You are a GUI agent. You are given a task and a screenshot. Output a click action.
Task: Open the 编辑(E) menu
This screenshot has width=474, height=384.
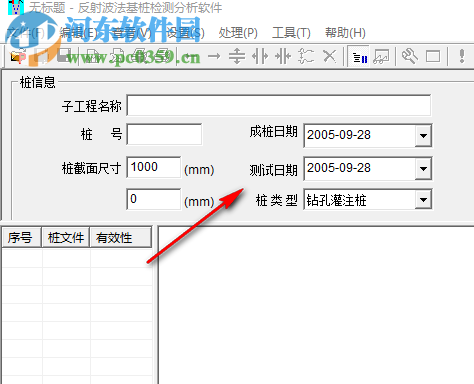point(79,33)
